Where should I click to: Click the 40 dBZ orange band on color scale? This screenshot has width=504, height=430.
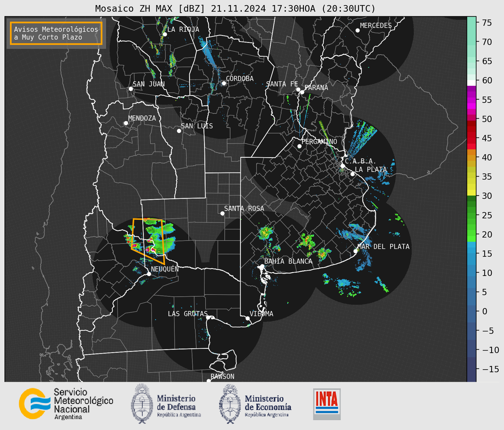pos(471,158)
